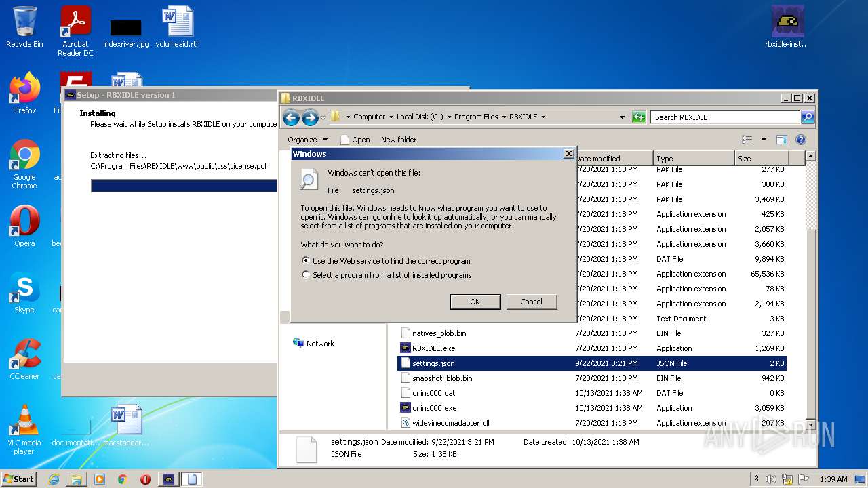Select macstandar... desktop document
The image size is (868, 488).
[x=126, y=426]
